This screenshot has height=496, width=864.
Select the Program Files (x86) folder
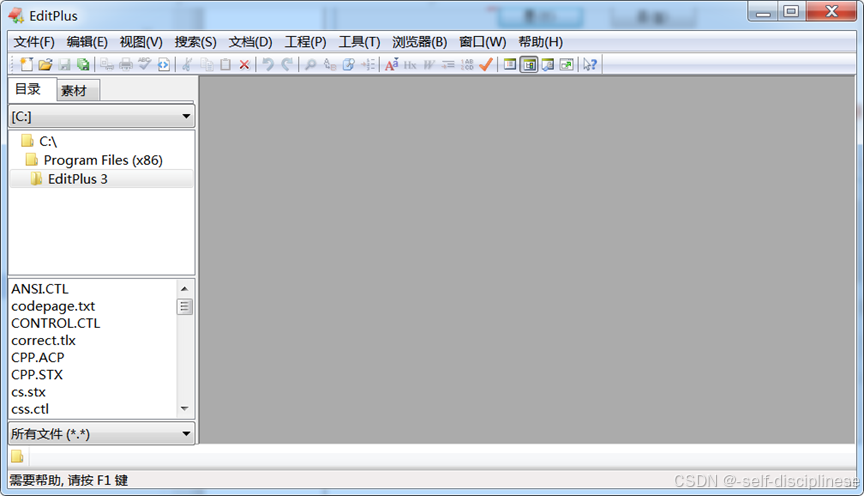pos(94,160)
